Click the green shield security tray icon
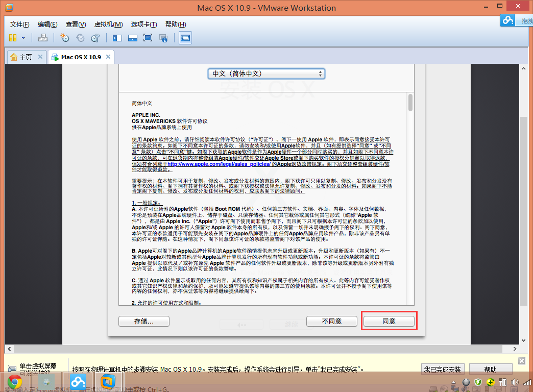Viewport: 533px width, 392px height. (x=478, y=382)
